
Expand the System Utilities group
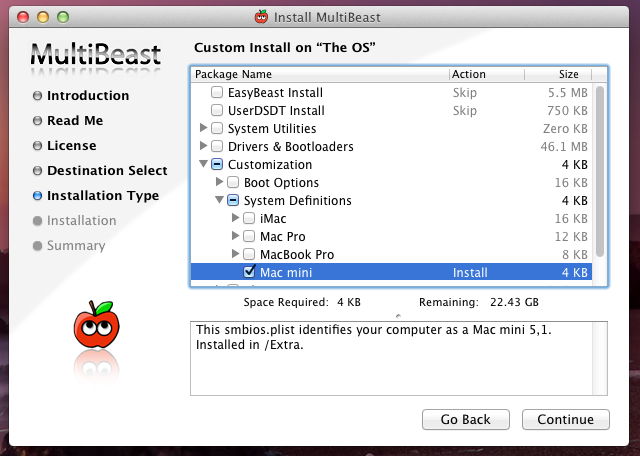(203, 128)
